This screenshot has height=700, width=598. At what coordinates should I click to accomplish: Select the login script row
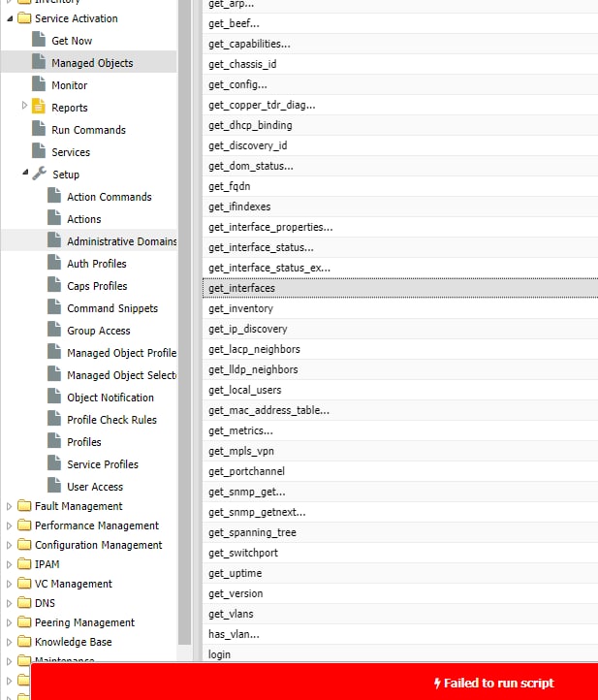[400, 654]
